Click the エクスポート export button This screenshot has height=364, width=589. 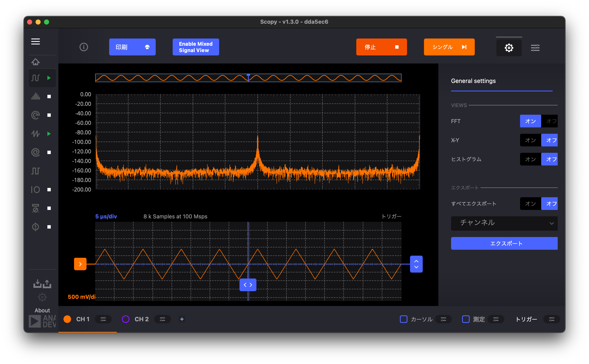click(504, 243)
